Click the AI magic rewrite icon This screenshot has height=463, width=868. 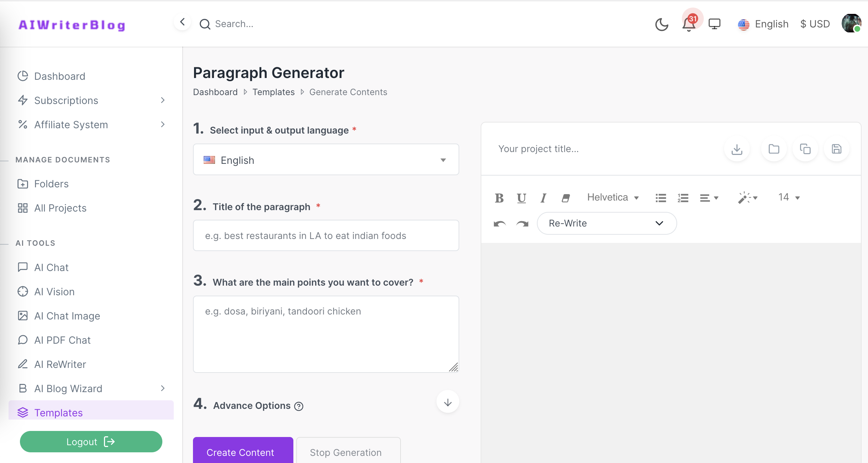744,197
